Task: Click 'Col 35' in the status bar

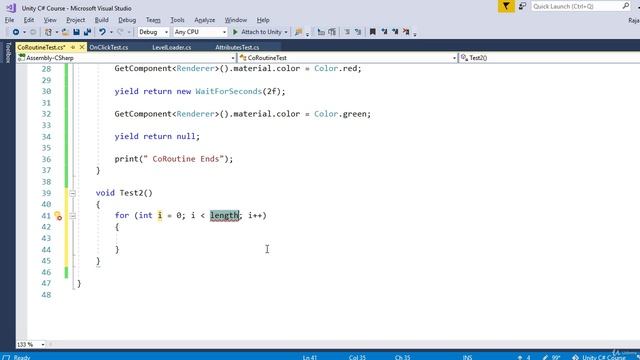Action: click(x=357, y=357)
